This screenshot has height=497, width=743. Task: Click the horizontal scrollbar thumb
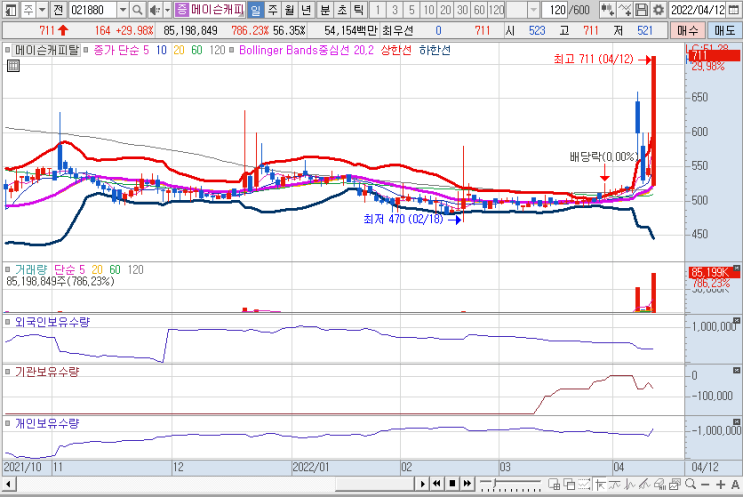click(374, 484)
